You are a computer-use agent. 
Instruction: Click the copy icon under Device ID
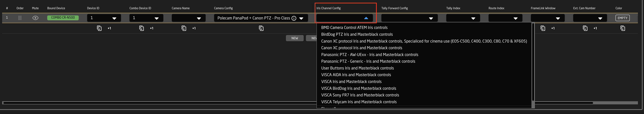99,28
